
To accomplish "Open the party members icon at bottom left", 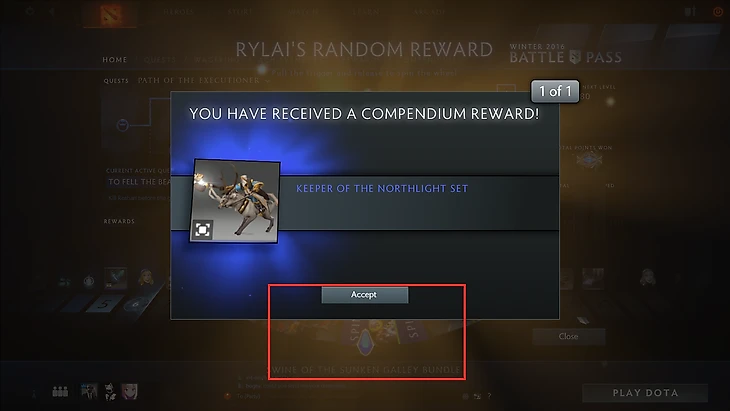I will [60, 391].
